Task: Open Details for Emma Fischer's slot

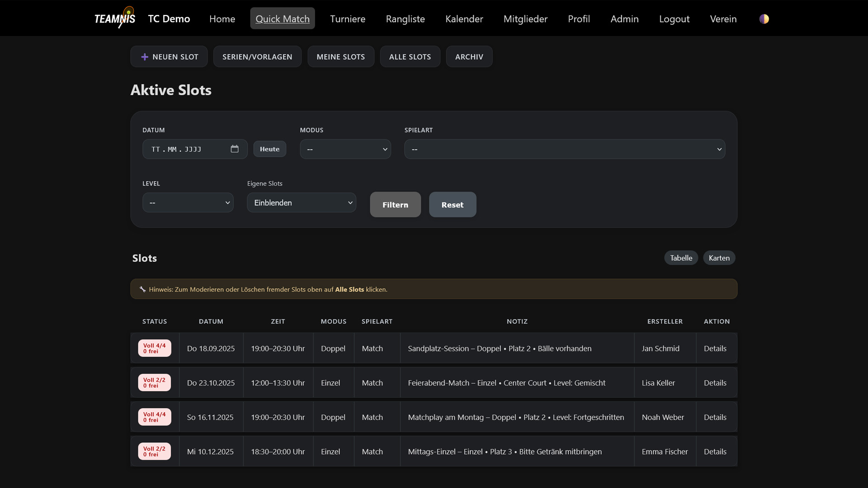Action: [x=715, y=451]
